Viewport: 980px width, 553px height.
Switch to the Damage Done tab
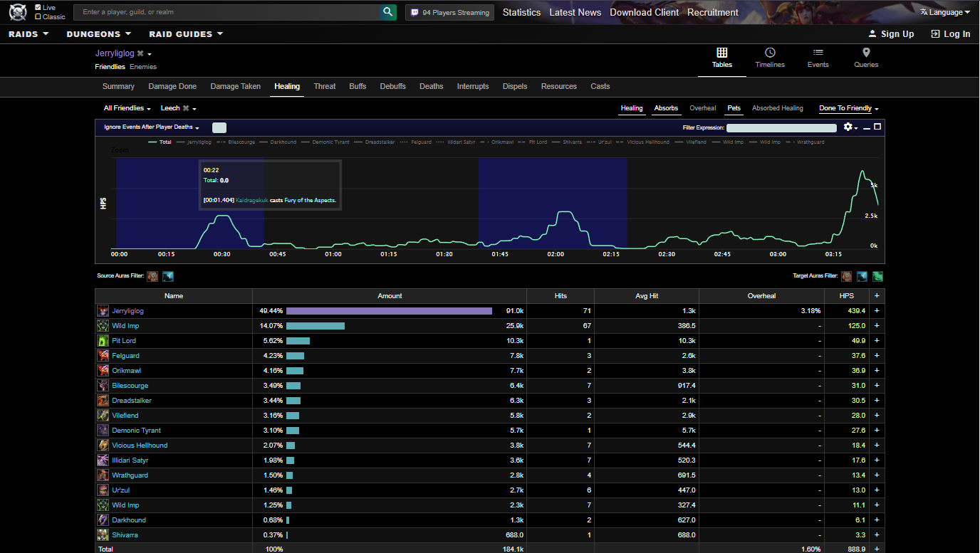(172, 86)
